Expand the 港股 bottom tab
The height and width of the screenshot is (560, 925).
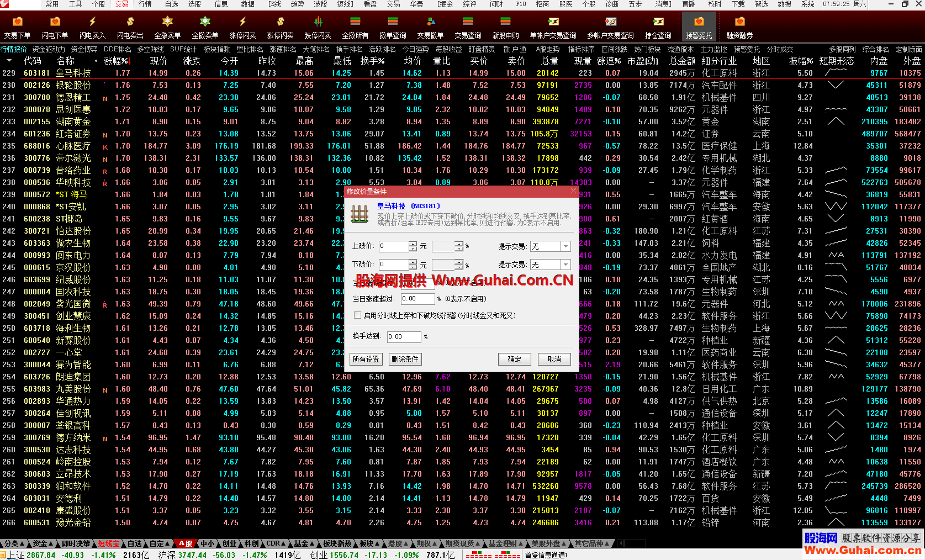point(397,543)
